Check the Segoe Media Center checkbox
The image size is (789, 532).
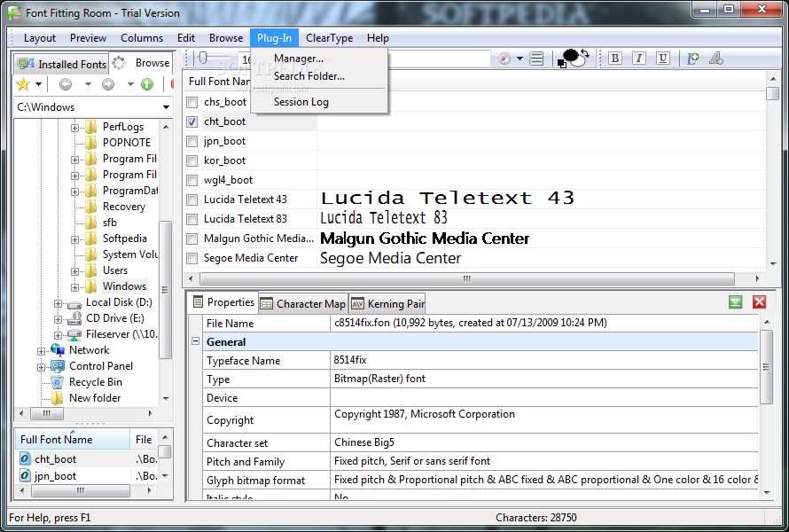(x=191, y=258)
